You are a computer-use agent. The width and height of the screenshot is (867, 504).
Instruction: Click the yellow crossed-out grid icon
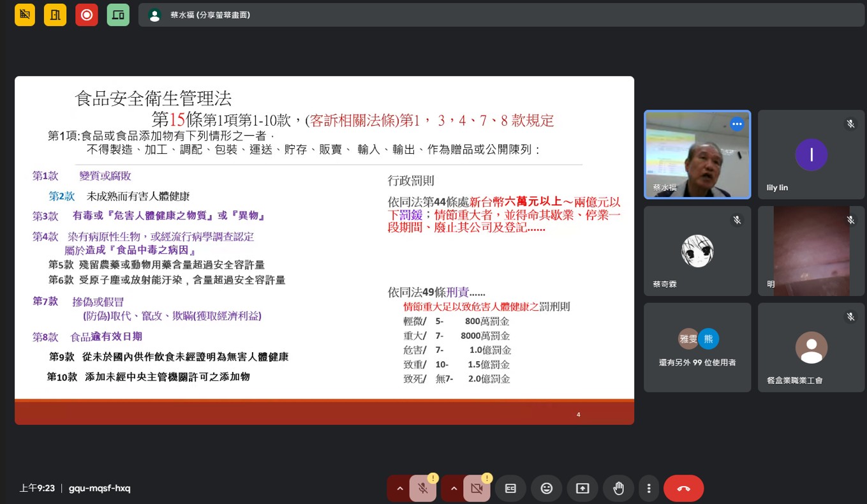coord(25,15)
